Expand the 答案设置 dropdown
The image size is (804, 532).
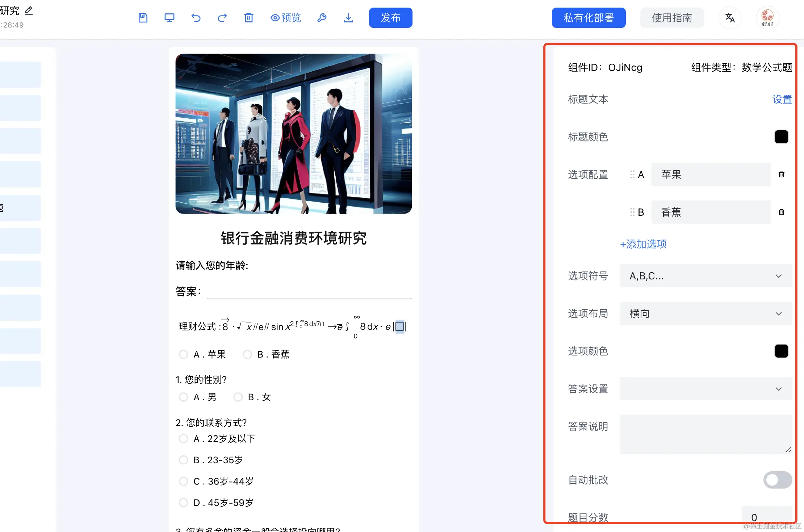(705, 389)
